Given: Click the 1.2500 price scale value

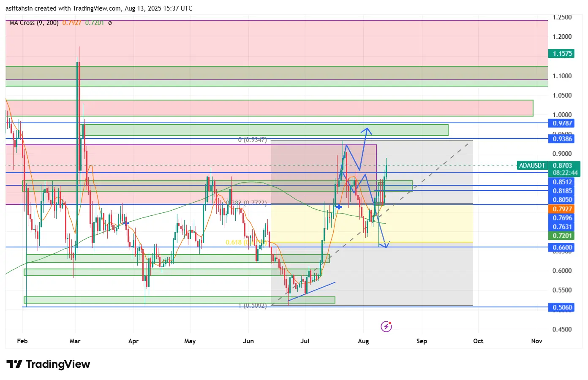Looking at the screenshot, I should [562, 17].
